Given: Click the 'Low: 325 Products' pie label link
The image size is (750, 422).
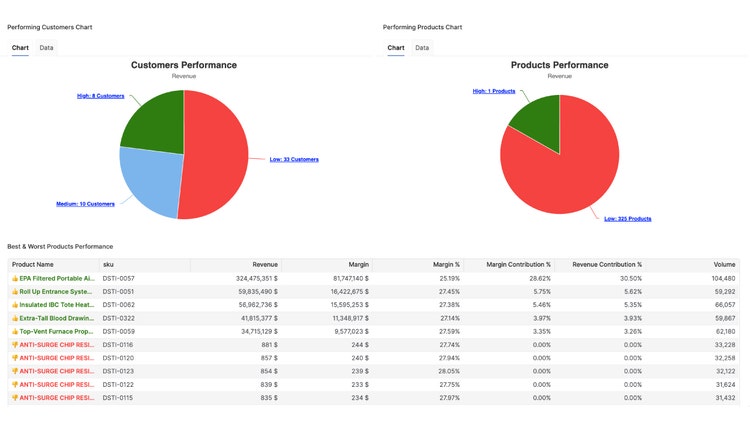Looking at the screenshot, I should click(x=628, y=219).
